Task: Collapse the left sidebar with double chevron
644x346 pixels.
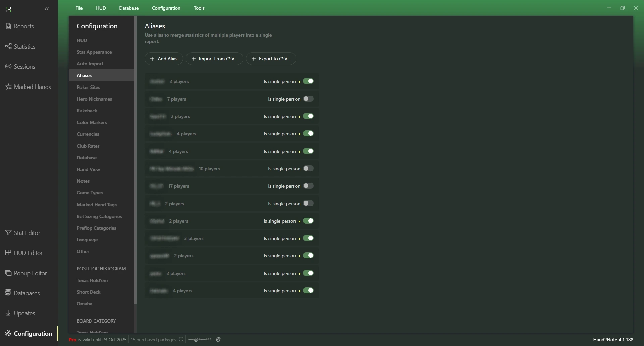Action: click(x=47, y=9)
